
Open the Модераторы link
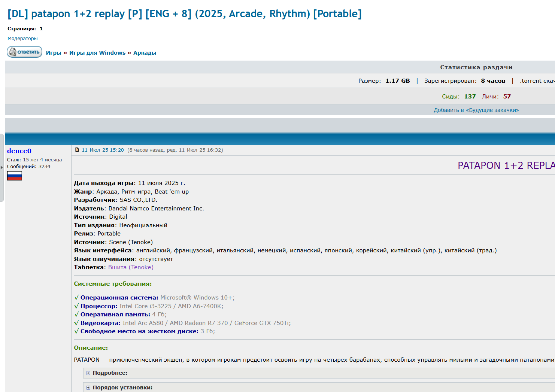[x=22, y=39]
